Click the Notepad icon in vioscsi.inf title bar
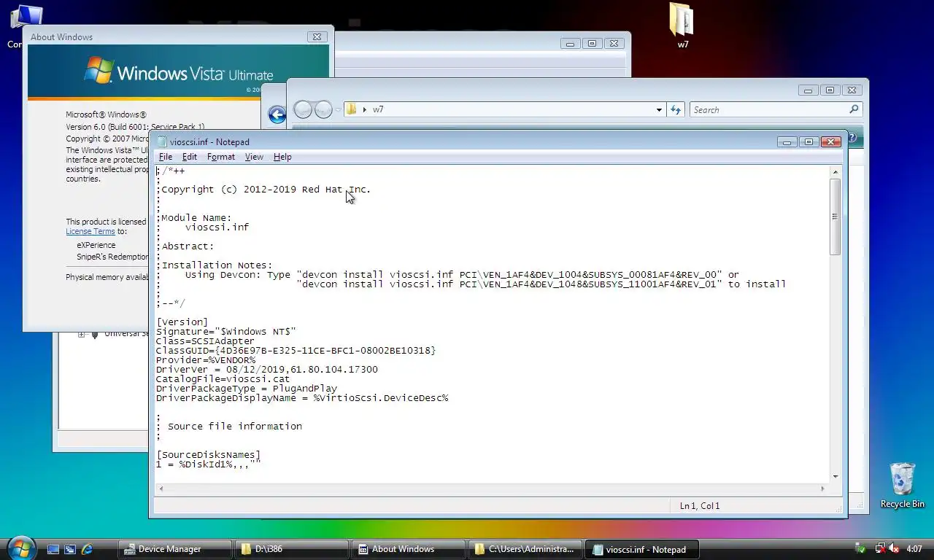This screenshot has width=934, height=560. pos(161,141)
